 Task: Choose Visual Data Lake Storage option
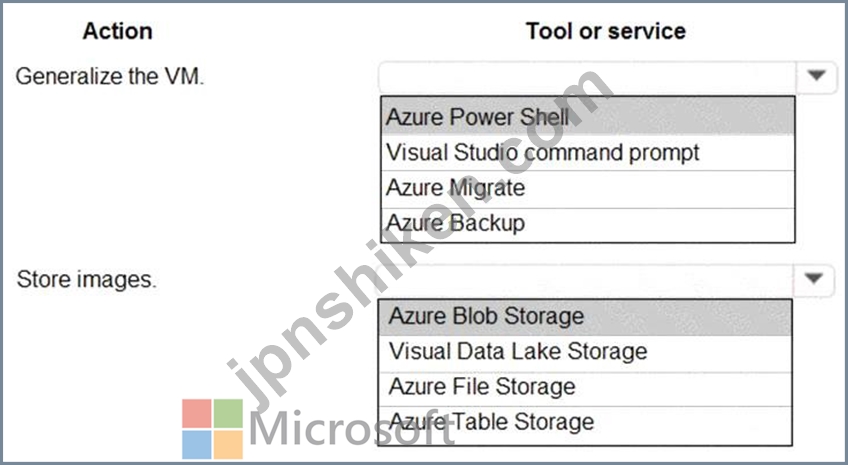pyautogui.click(x=585, y=353)
